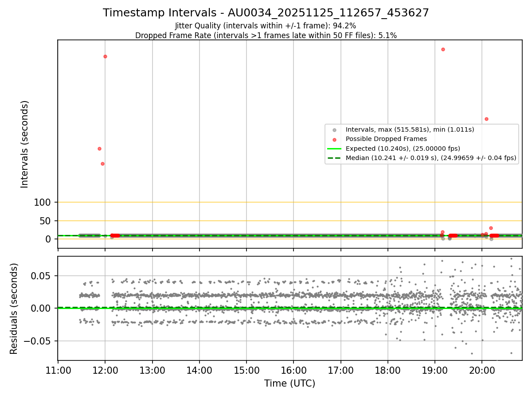Click the 'Residuals (seconds)' y-axis label
This screenshot has height=399, width=532.
click(x=14, y=309)
